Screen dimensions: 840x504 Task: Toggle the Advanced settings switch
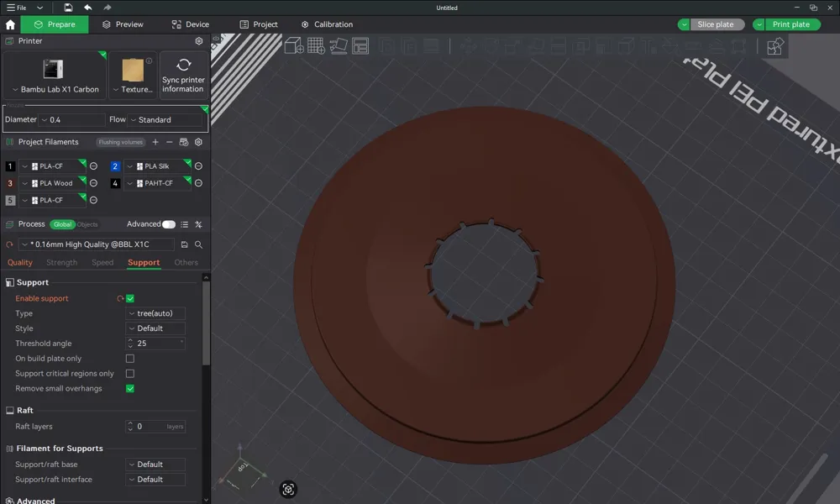click(x=169, y=224)
